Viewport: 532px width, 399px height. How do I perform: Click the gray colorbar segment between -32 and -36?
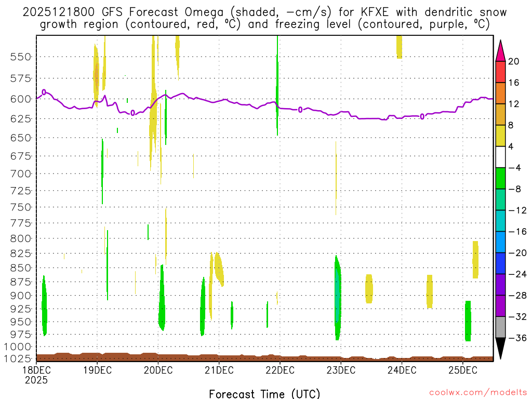tap(500, 327)
